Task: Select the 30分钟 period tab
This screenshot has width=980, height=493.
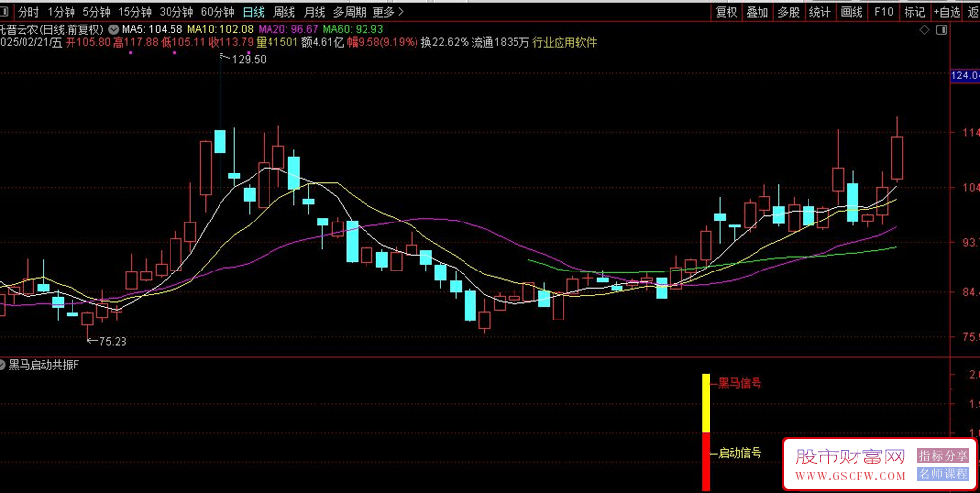Action: tap(175, 11)
